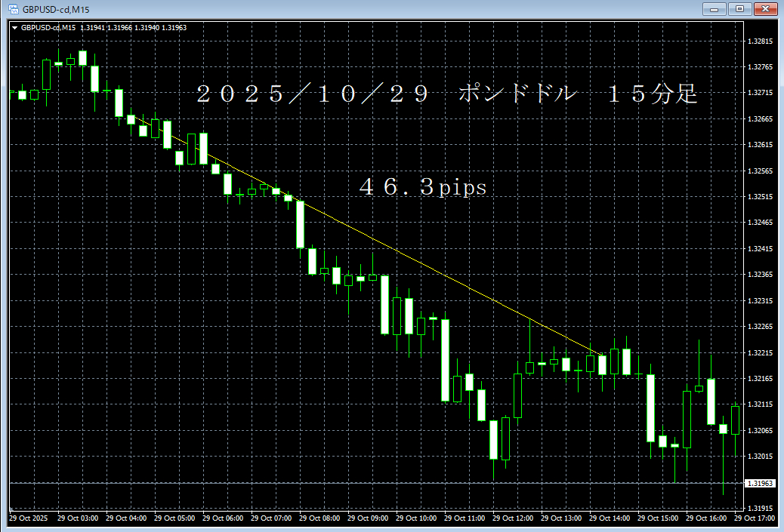Click the 46.3pips text label

tap(422, 187)
